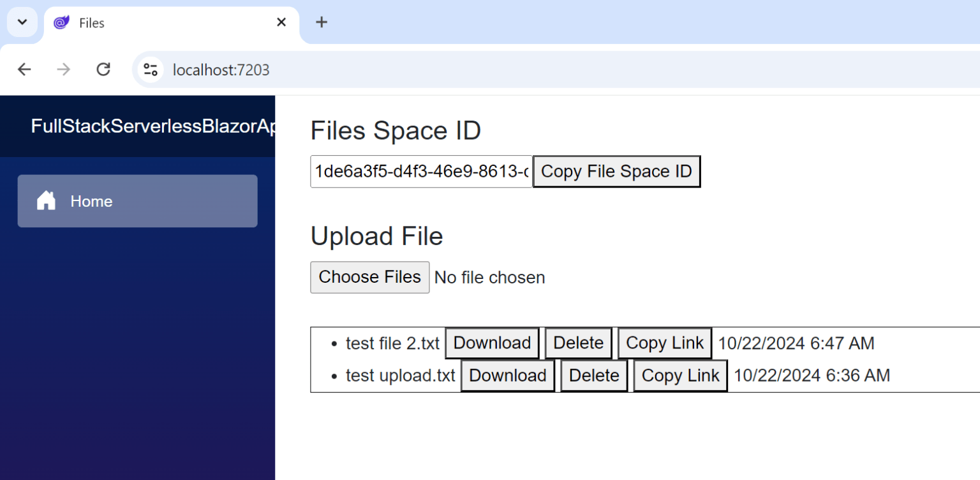980x480 pixels.
Task: Download test upload.txt
Action: [507, 375]
